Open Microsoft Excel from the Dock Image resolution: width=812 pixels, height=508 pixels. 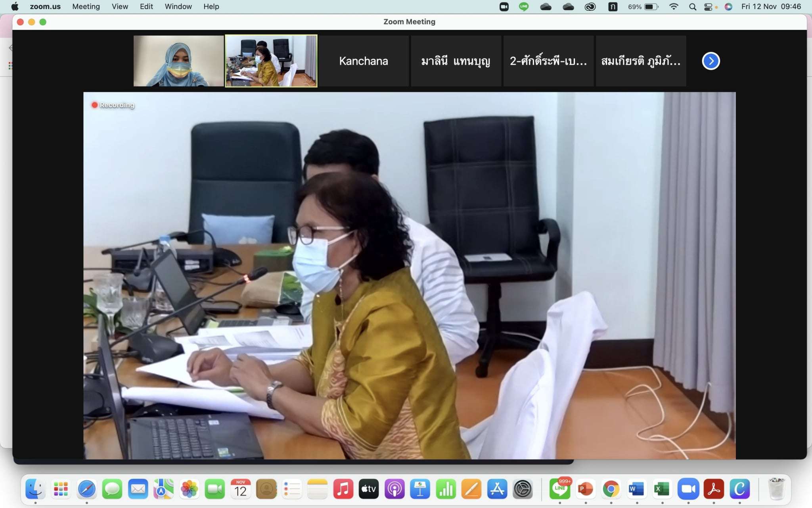click(x=662, y=489)
